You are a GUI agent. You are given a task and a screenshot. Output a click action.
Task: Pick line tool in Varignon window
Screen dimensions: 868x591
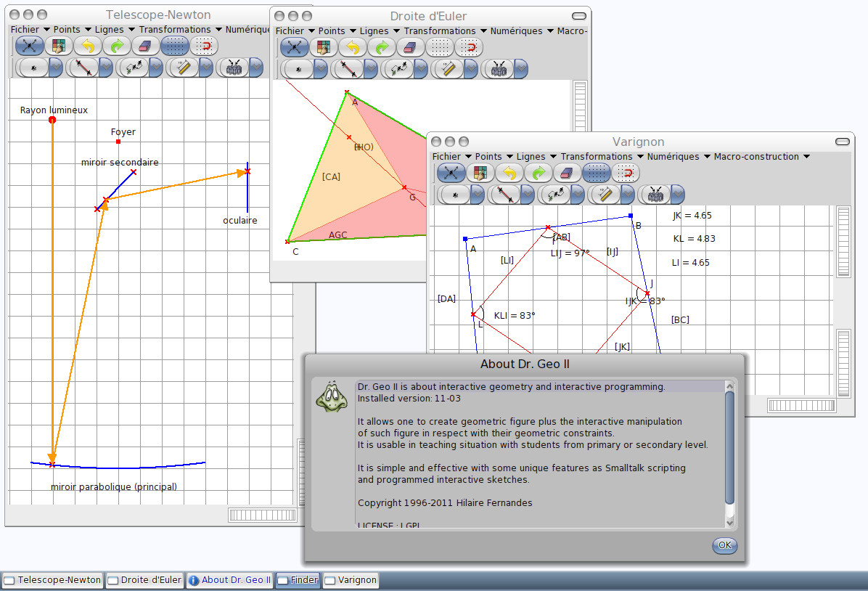tap(505, 195)
